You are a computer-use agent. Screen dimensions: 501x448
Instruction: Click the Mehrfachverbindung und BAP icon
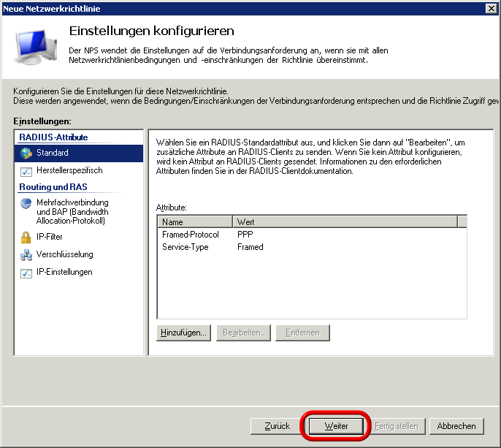point(26,204)
